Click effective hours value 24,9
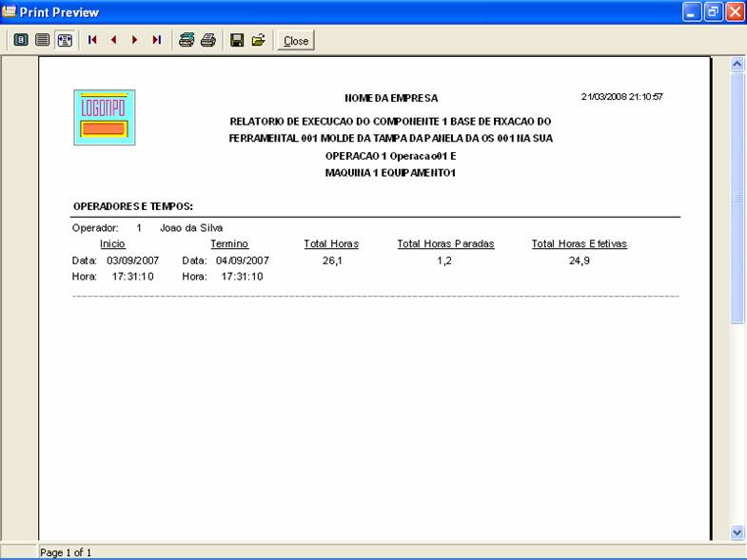This screenshot has width=747, height=560. pos(580,261)
